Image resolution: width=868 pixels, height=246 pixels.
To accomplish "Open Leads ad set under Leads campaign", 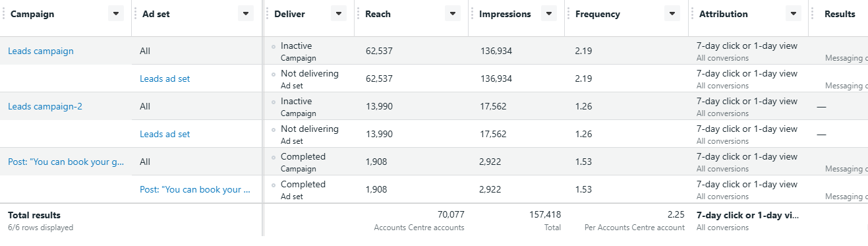I will 165,78.
